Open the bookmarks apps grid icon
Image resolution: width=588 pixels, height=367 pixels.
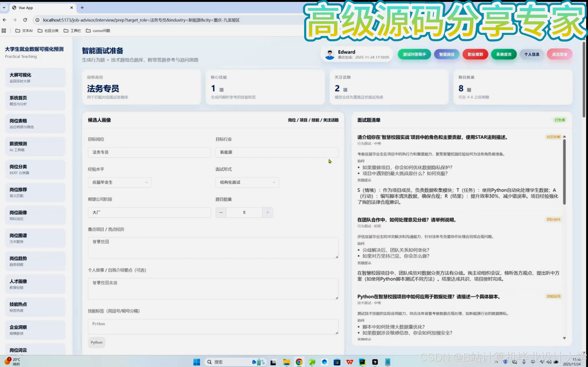(x=4, y=31)
